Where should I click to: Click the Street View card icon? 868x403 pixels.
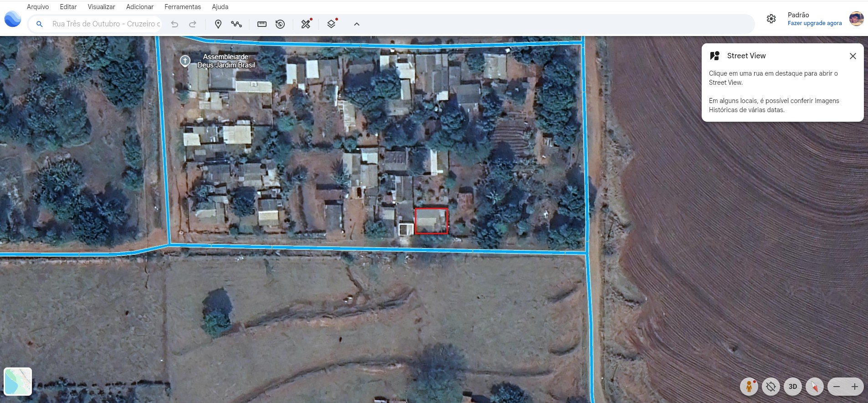(x=715, y=56)
